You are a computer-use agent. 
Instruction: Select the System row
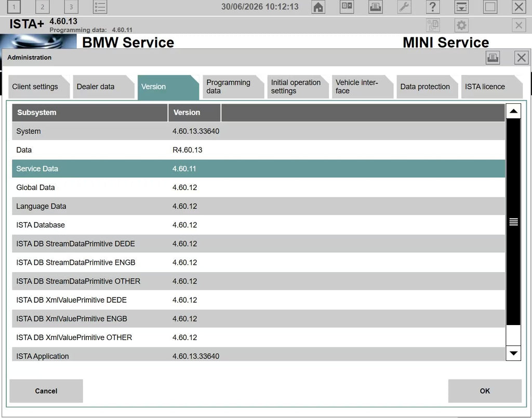259,131
